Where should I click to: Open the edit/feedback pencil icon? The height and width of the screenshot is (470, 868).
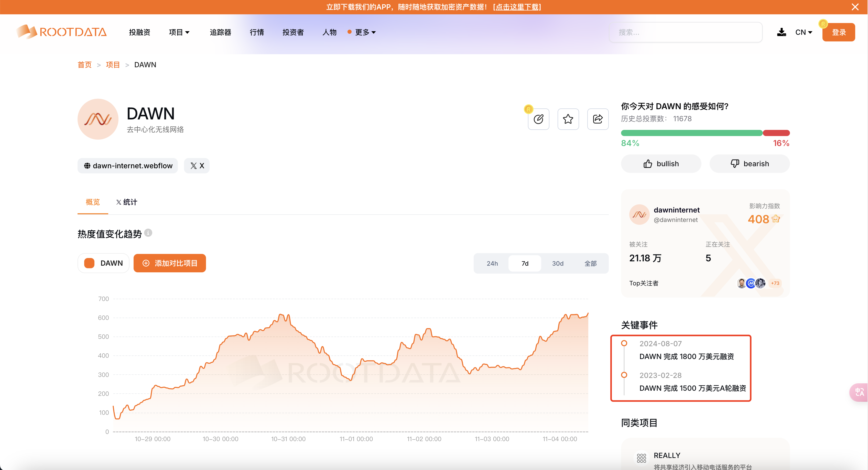click(x=538, y=119)
